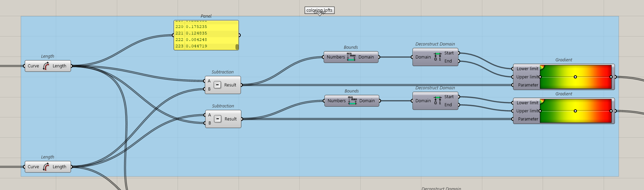Select the Numbers input of the lower Bounds component

click(x=336, y=101)
